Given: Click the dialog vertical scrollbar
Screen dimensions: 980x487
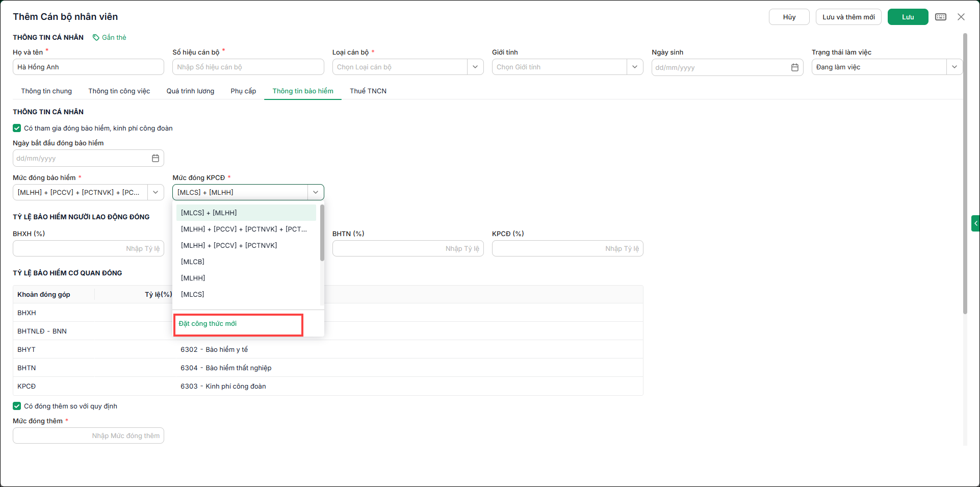Looking at the screenshot, I should (x=965, y=173).
